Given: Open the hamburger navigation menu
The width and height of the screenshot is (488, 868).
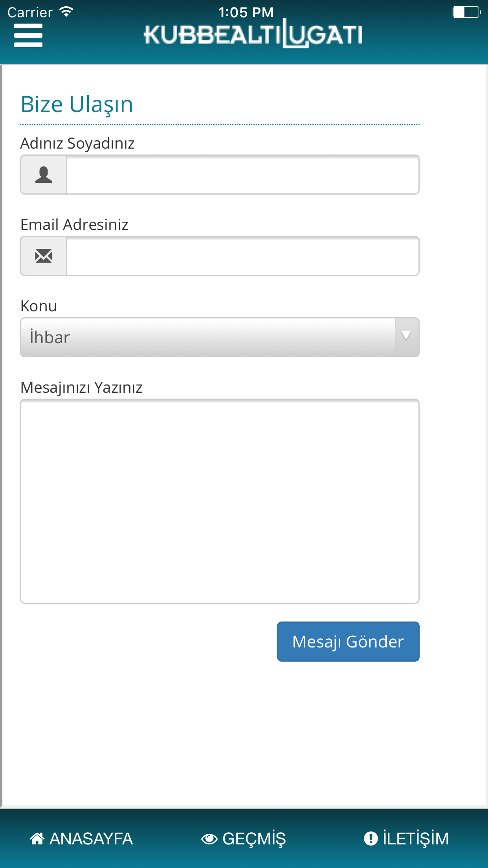Looking at the screenshot, I should pos(28,35).
